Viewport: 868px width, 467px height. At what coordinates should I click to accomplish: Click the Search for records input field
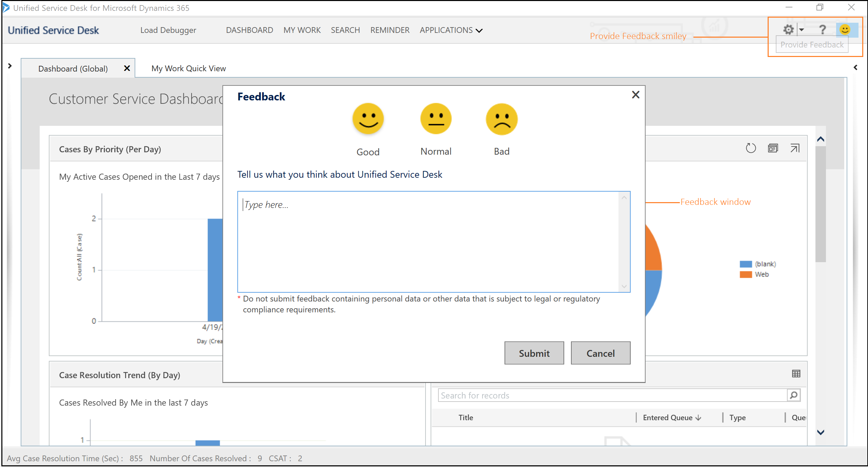[x=611, y=395]
